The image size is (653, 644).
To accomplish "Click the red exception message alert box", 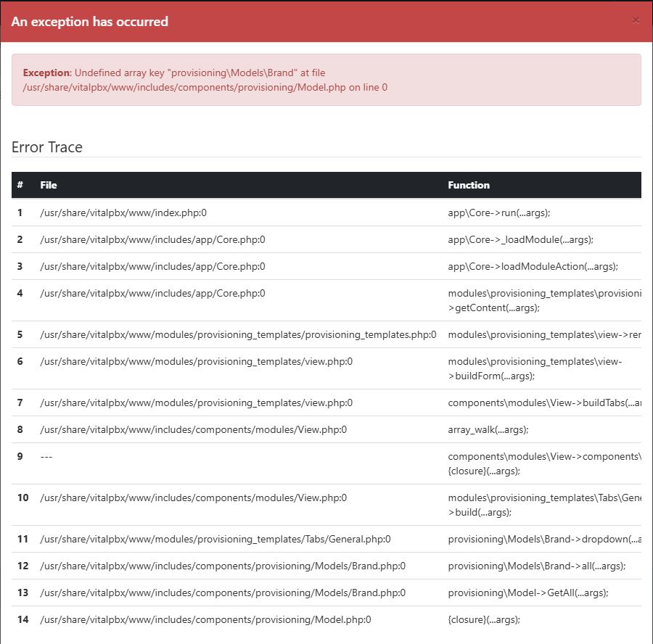I will click(326, 80).
